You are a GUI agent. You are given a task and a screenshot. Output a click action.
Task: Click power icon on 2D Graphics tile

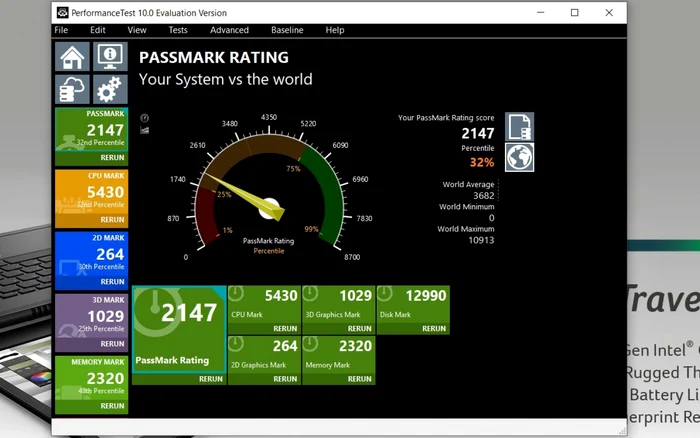(x=236, y=344)
